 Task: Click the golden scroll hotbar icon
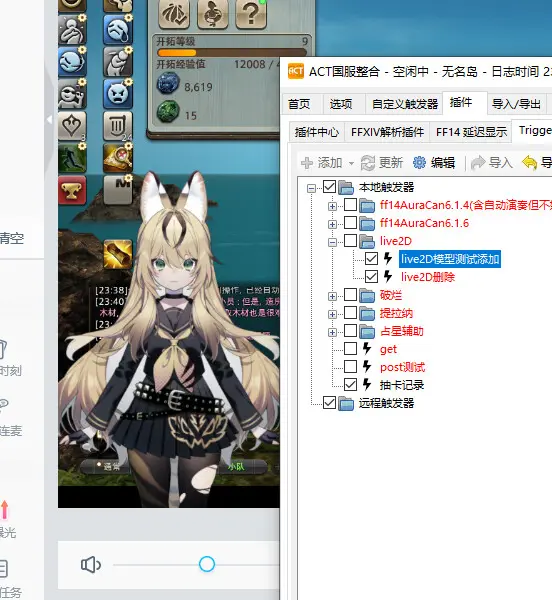click(118, 254)
